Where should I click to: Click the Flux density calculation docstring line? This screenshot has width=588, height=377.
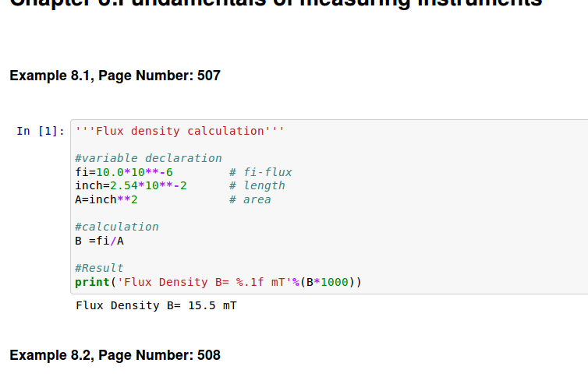[179, 131]
